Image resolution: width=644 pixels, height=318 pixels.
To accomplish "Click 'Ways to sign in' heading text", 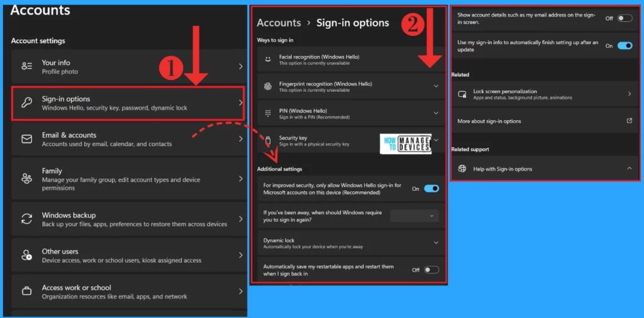I will click(x=275, y=40).
